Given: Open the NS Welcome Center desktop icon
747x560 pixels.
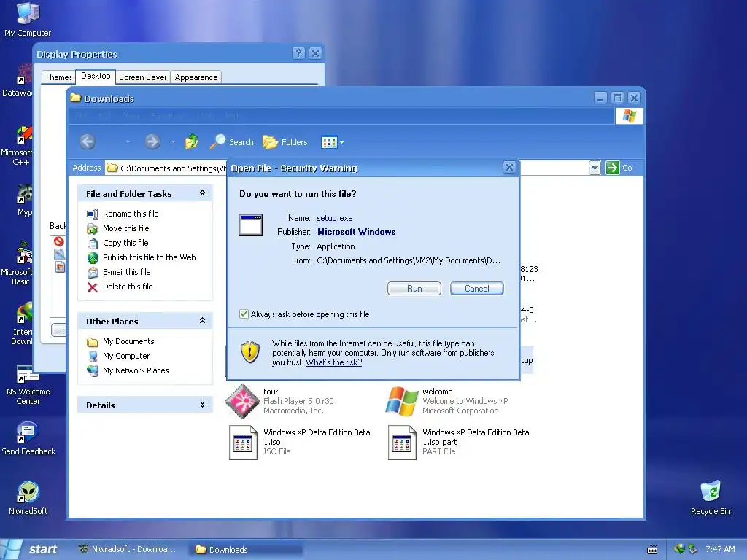Looking at the screenshot, I should pos(28,385).
